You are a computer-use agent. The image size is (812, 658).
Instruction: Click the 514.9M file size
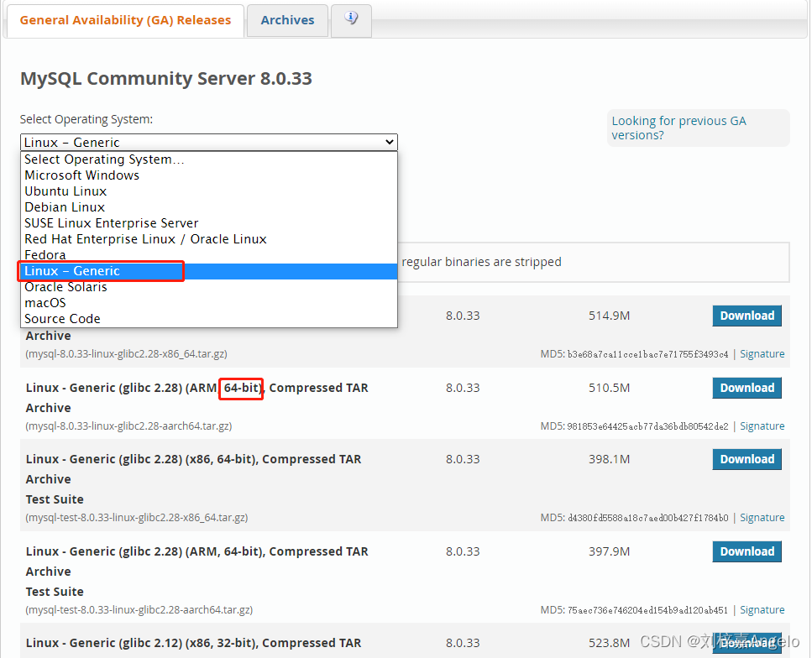609,316
